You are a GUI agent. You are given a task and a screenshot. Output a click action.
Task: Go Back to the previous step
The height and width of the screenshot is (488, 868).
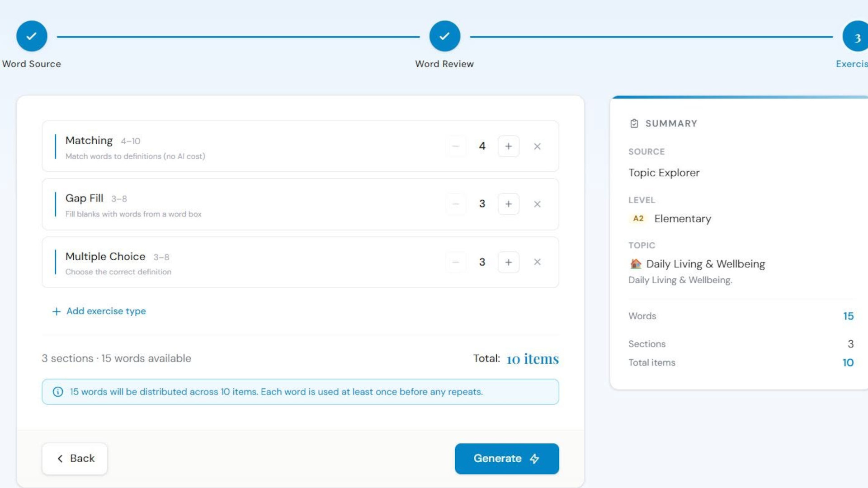(x=75, y=459)
